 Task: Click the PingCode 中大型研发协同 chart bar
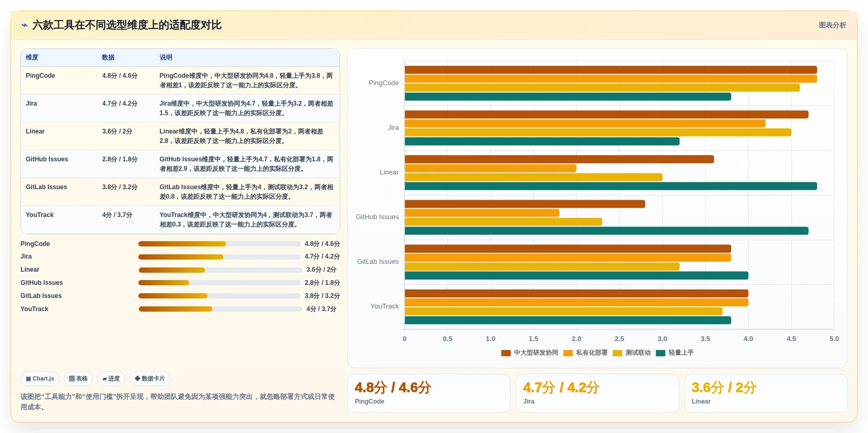coord(611,70)
